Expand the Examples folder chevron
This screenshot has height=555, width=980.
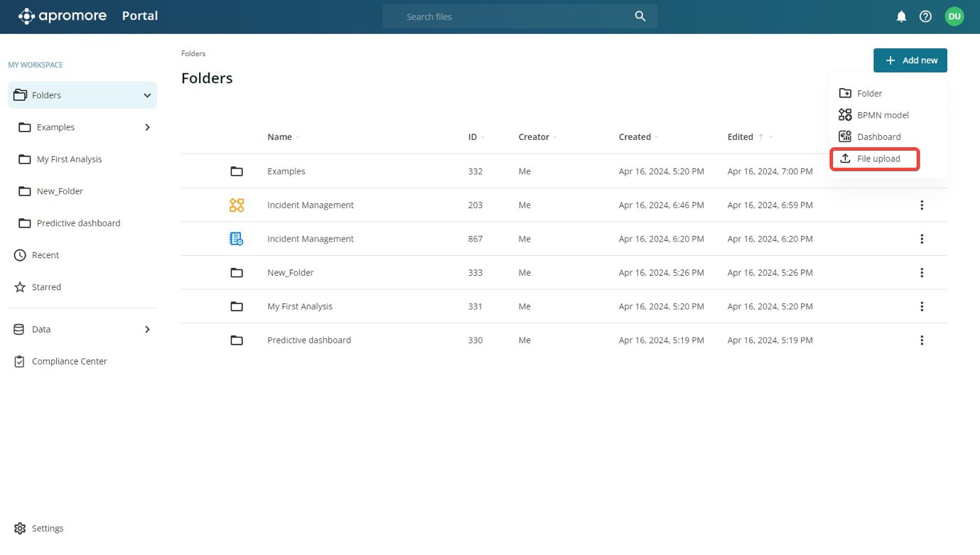point(147,128)
